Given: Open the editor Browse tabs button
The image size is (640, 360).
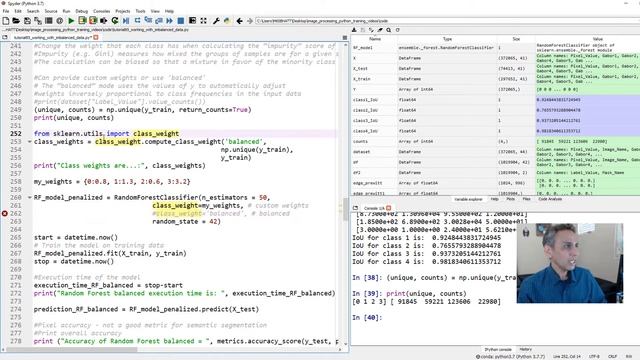Looking at the screenshot, I should (5, 37).
